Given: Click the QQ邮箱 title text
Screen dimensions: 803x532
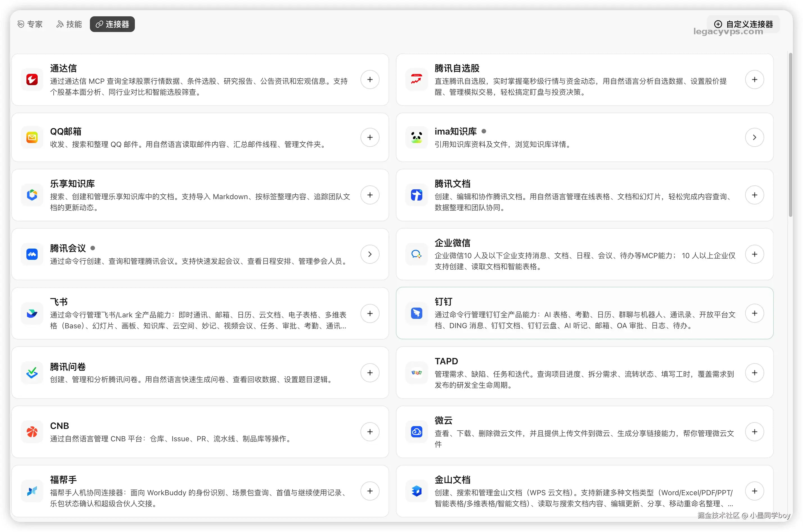Looking at the screenshot, I should (x=66, y=131).
